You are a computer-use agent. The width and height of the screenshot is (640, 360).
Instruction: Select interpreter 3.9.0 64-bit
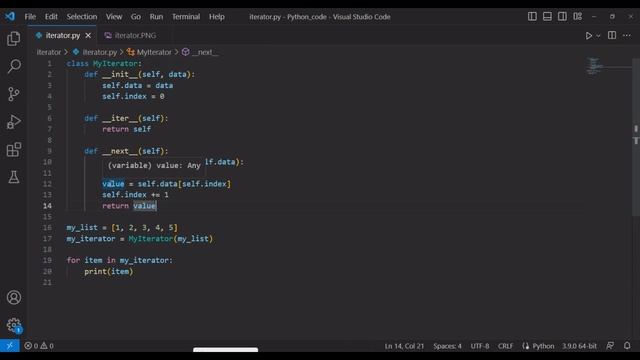tap(579, 346)
